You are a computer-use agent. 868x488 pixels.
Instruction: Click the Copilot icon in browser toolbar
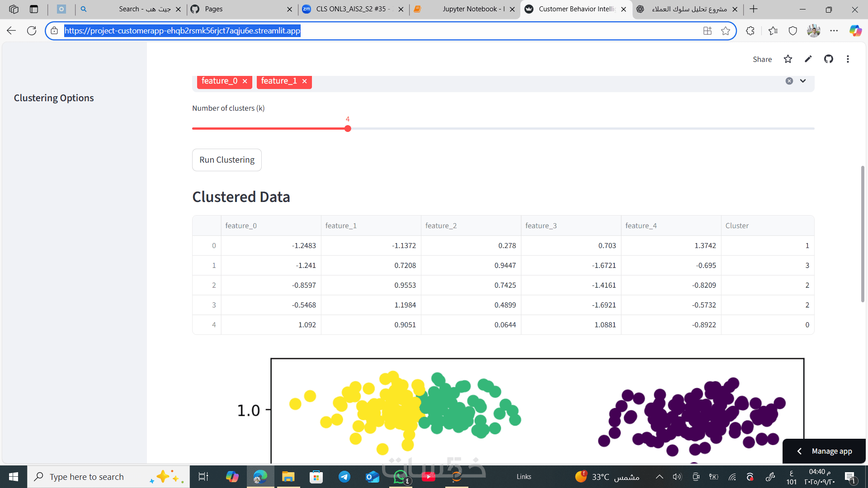point(855,31)
